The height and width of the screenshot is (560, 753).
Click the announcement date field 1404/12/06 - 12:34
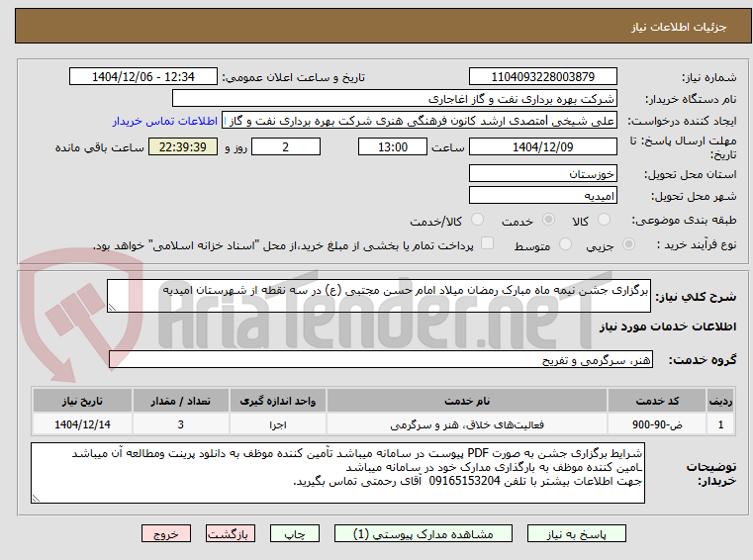[x=143, y=77]
